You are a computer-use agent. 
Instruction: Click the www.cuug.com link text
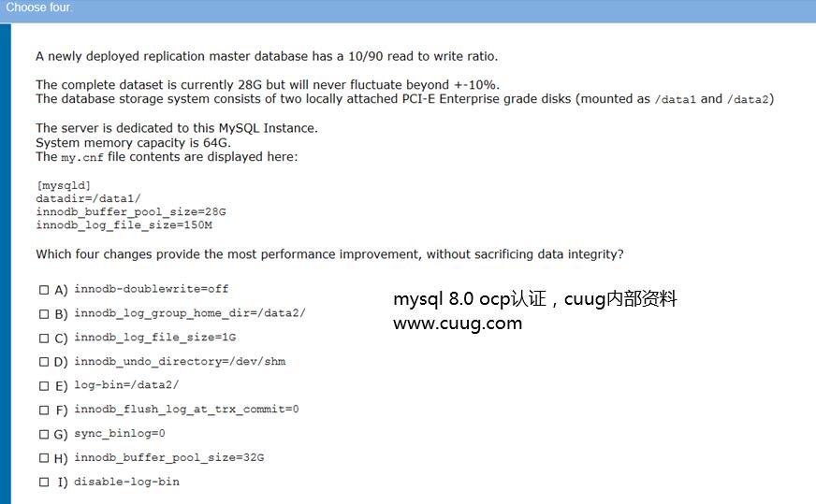point(458,324)
